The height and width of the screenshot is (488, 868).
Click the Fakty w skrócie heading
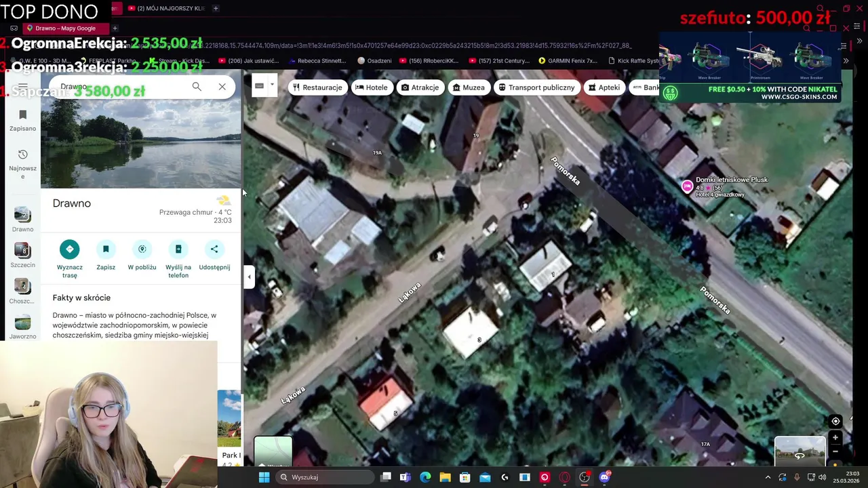81,298
